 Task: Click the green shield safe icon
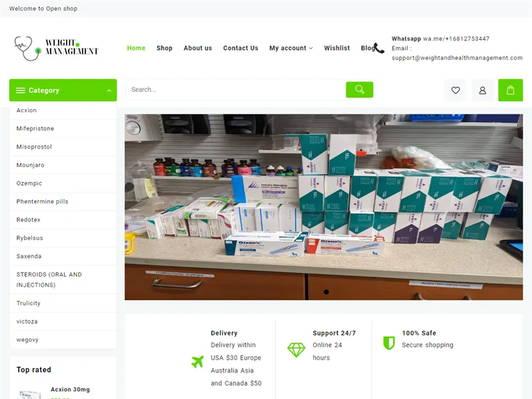pos(389,342)
